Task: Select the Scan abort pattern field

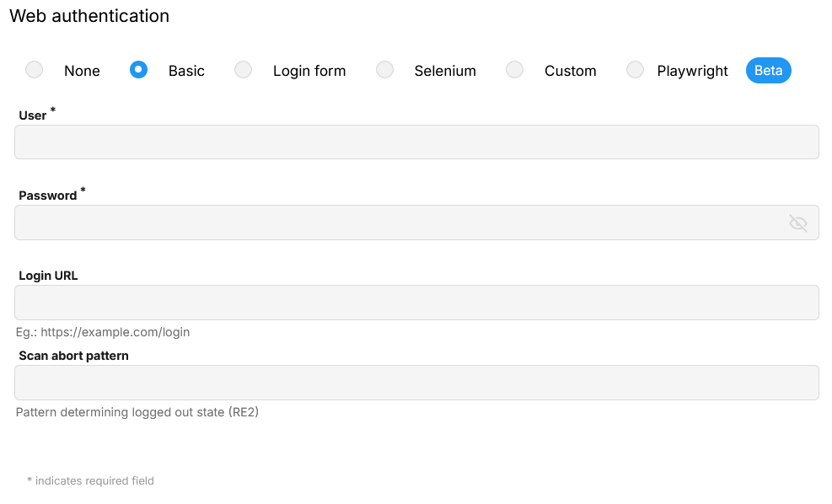Action: pos(416,382)
